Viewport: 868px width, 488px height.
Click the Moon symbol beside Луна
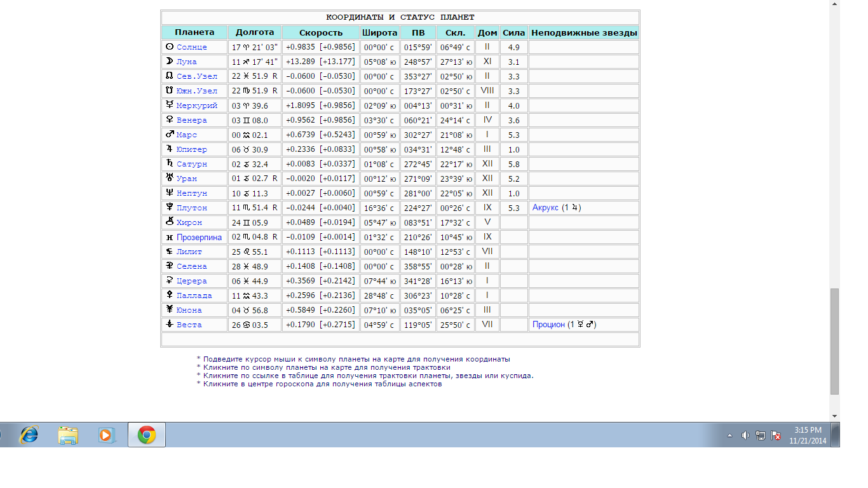(x=169, y=62)
